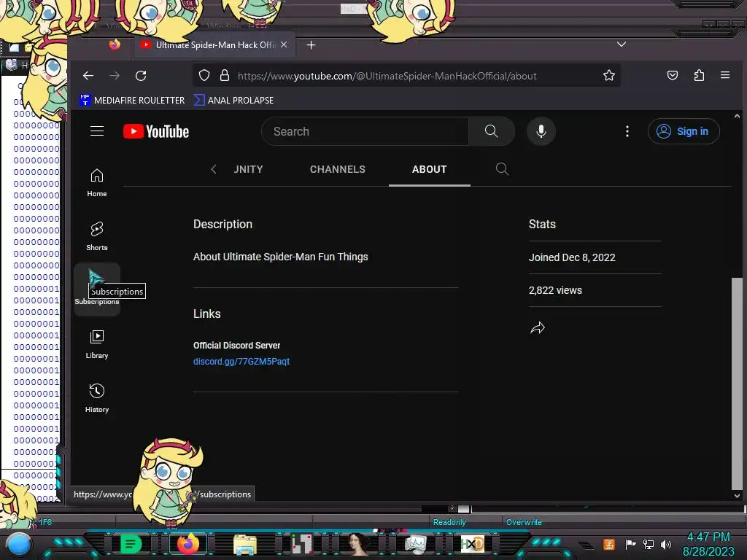Click the volume speaker tray icon
Viewport: 747px width, 560px height.
(666, 544)
